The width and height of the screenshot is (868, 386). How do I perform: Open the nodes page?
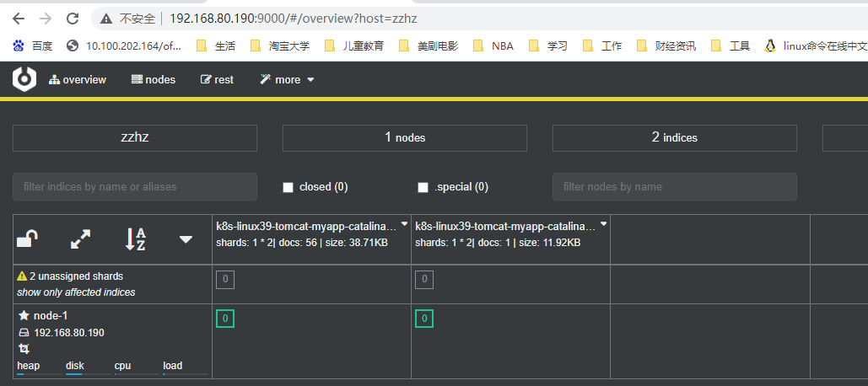(154, 79)
